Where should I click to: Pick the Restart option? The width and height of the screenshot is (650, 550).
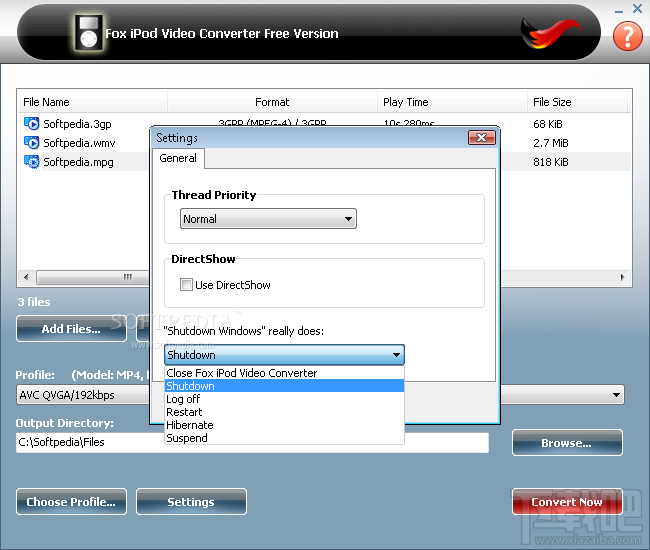tap(284, 412)
